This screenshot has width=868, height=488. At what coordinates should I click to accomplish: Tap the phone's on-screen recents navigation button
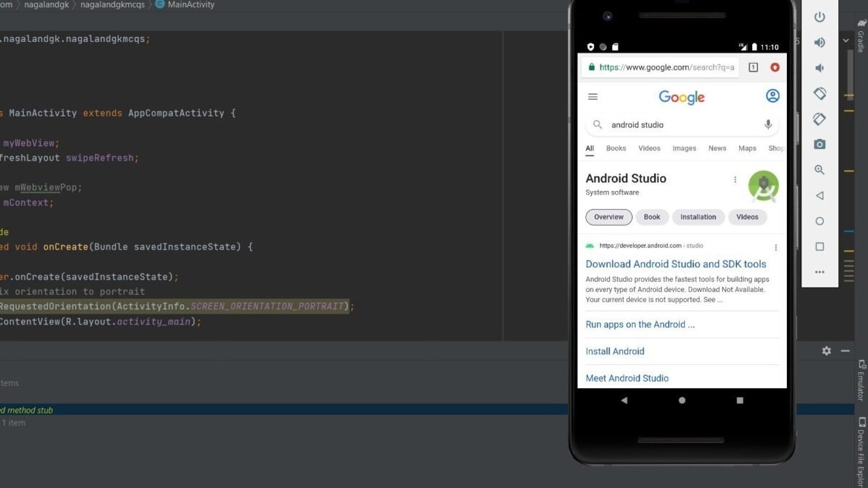[739, 400]
